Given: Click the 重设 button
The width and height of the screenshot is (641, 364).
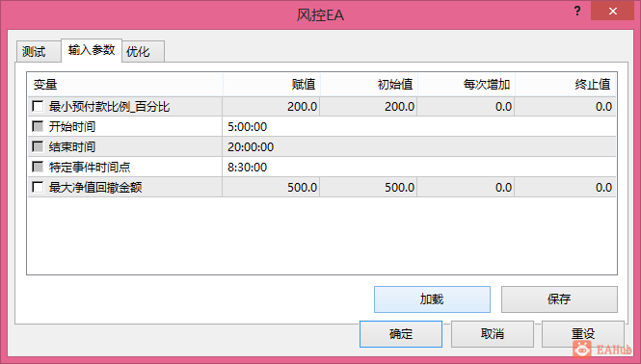Looking at the screenshot, I should (583, 334).
